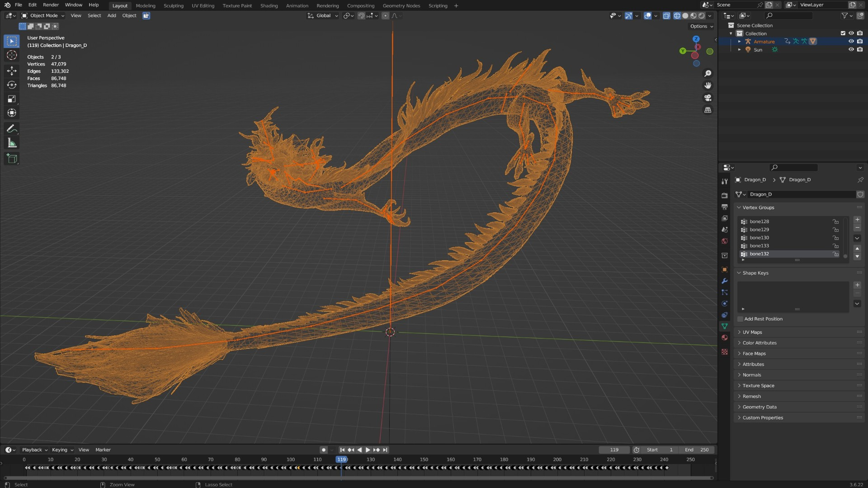Open the World properties tab
The width and height of the screenshot is (868, 488).
(x=725, y=241)
